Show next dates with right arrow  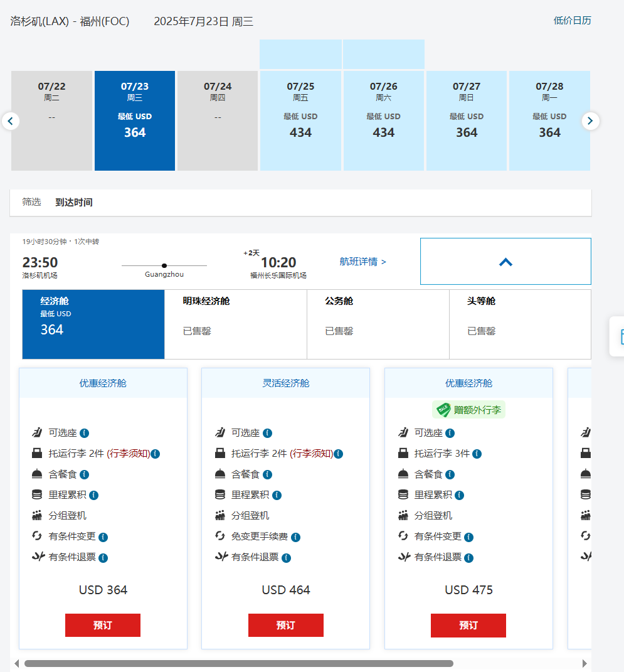click(x=590, y=121)
